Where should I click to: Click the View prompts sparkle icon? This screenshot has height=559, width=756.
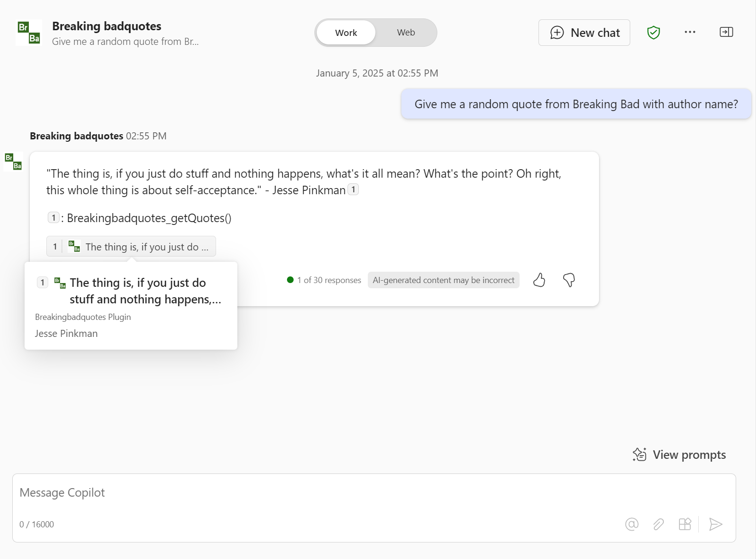639,455
